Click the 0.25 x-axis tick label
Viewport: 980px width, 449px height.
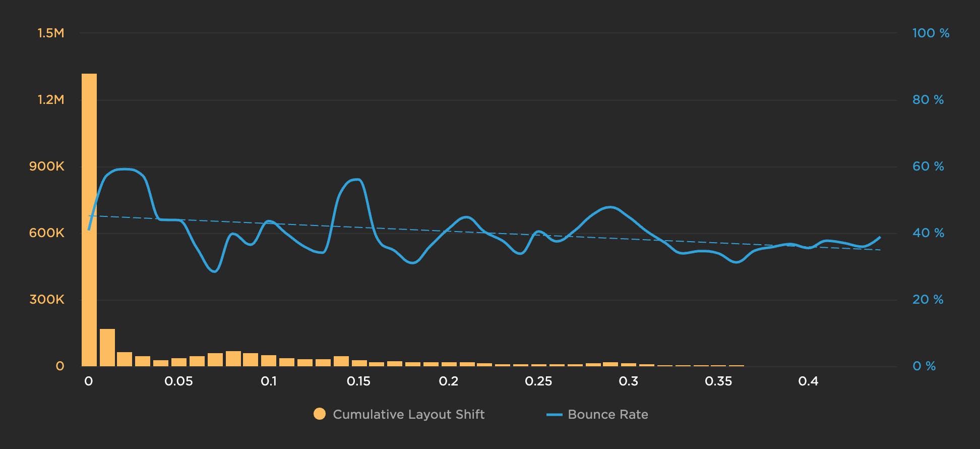538,381
